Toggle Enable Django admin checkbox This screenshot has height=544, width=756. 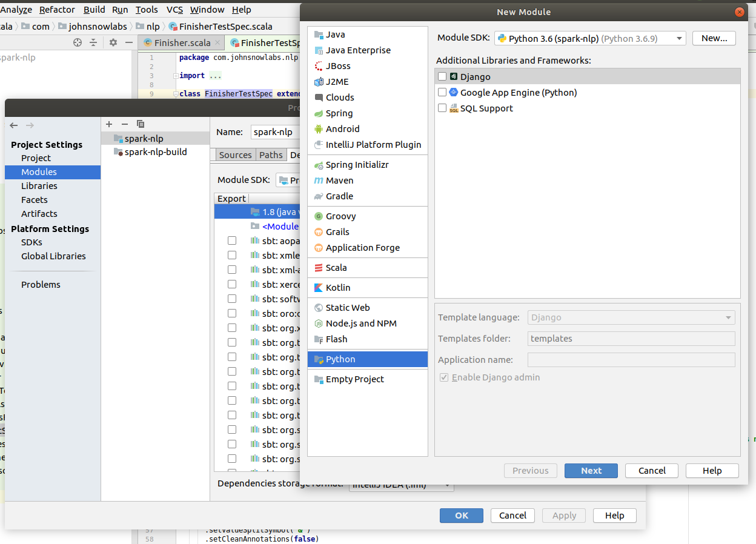click(444, 377)
